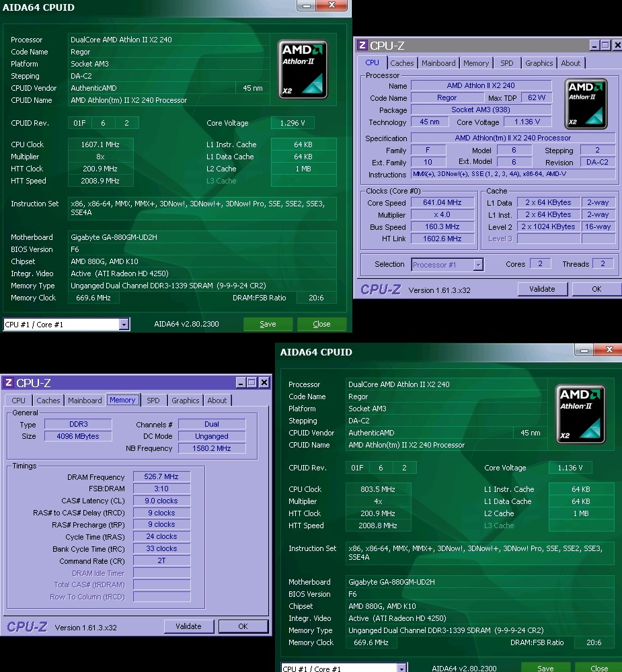Click the CPU-Z title bar icon in top-right window
This screenshot has height=672, width=622.
(x=362, y=46)
